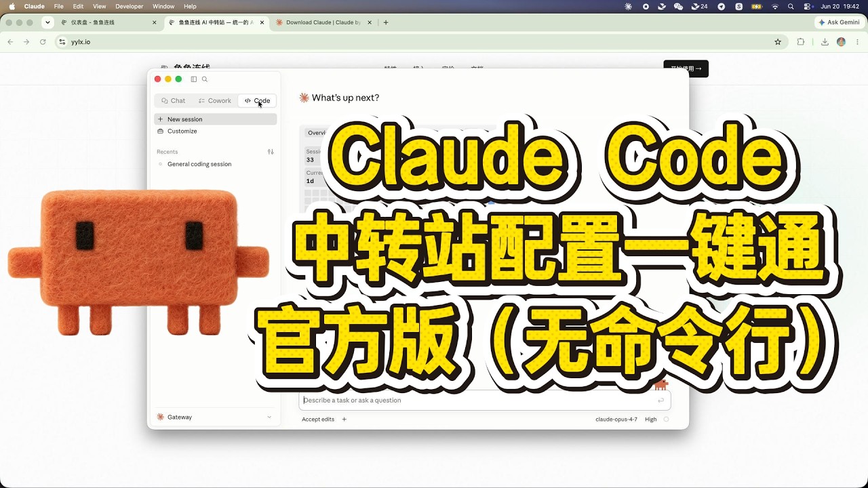This screenshot has width=868, height=488.
Task: Open WeChat from the menu bar
Action: tap(678, 6)
